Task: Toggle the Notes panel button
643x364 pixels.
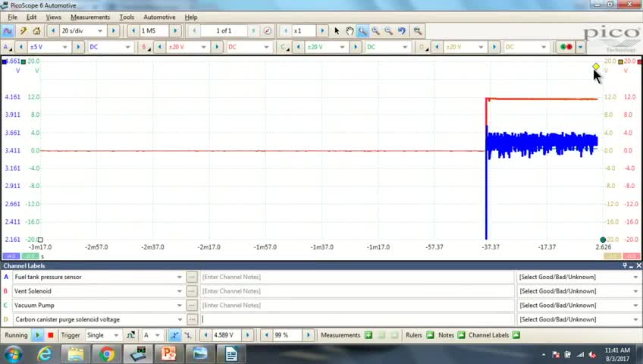Action: [x=461, y=335]
